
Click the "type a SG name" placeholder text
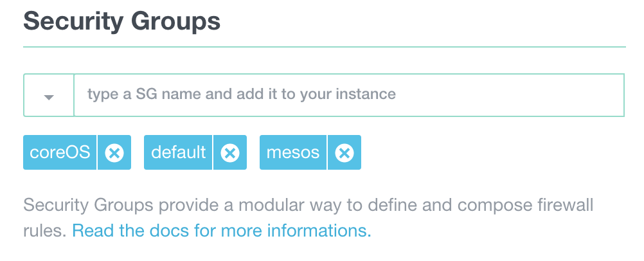[x=241, y=95]
